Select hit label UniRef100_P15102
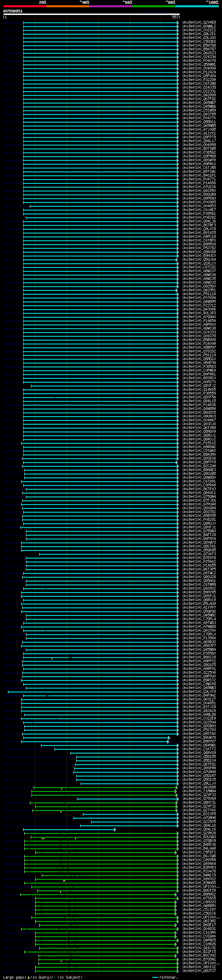 point(199,443)
